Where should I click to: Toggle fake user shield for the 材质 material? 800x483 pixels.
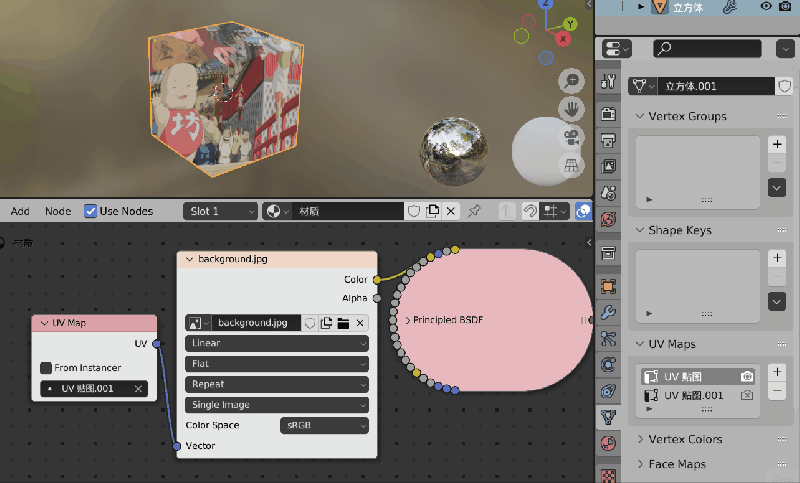(414, 211)
